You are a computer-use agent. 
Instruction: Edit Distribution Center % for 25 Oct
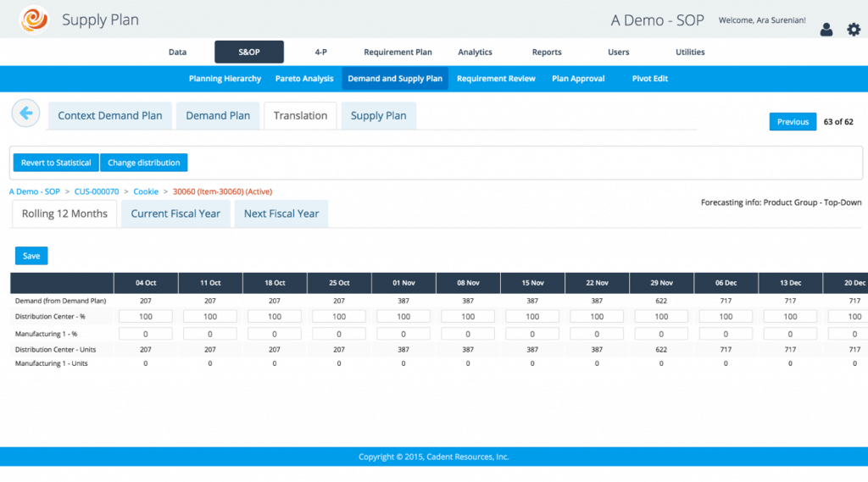coord(339,317)
